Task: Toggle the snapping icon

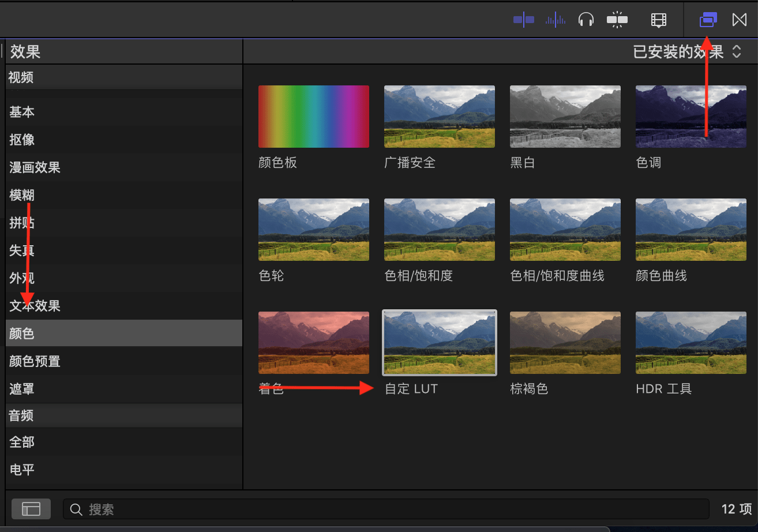Action: coord(617,20)
